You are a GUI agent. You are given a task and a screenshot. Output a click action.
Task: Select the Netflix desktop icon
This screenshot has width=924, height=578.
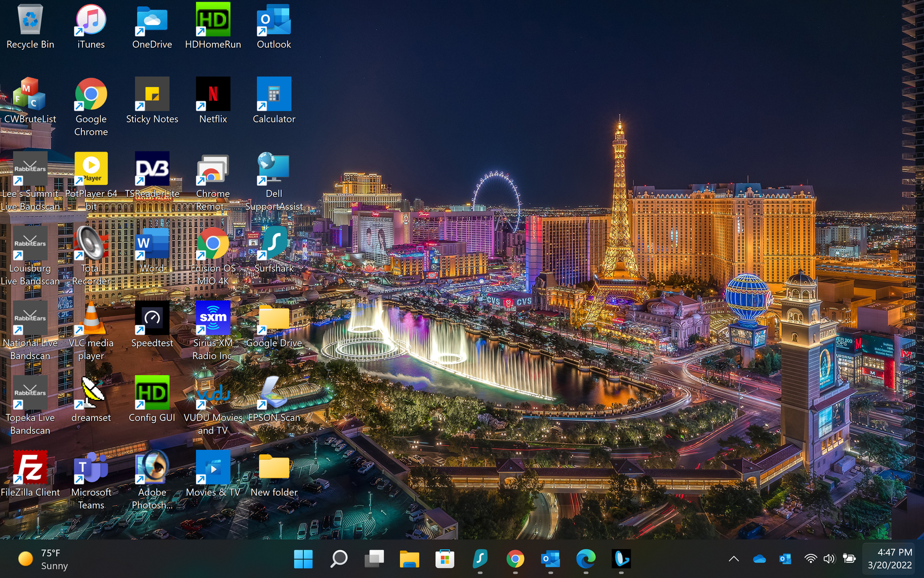point(213,101)
